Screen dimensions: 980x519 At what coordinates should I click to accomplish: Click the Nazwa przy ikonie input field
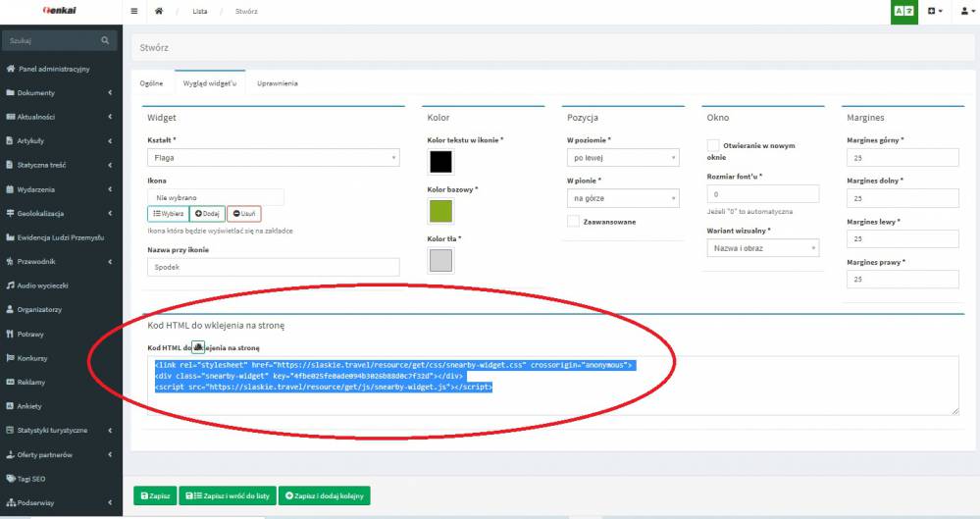(273, 267)
